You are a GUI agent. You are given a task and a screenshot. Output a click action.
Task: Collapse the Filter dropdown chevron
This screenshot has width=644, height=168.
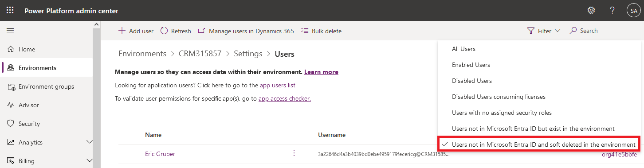pyautogui.click(x=558, y=31)
